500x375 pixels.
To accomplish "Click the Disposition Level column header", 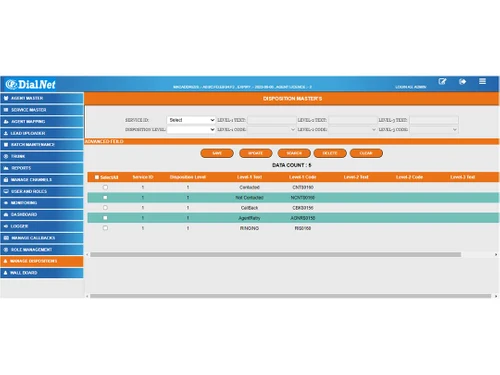I will [188, 177].
